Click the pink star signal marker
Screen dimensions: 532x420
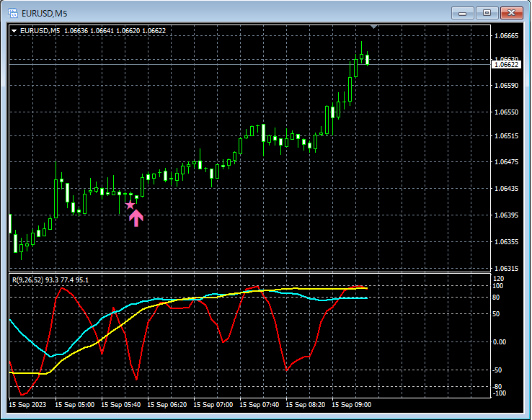click(130, 205)
